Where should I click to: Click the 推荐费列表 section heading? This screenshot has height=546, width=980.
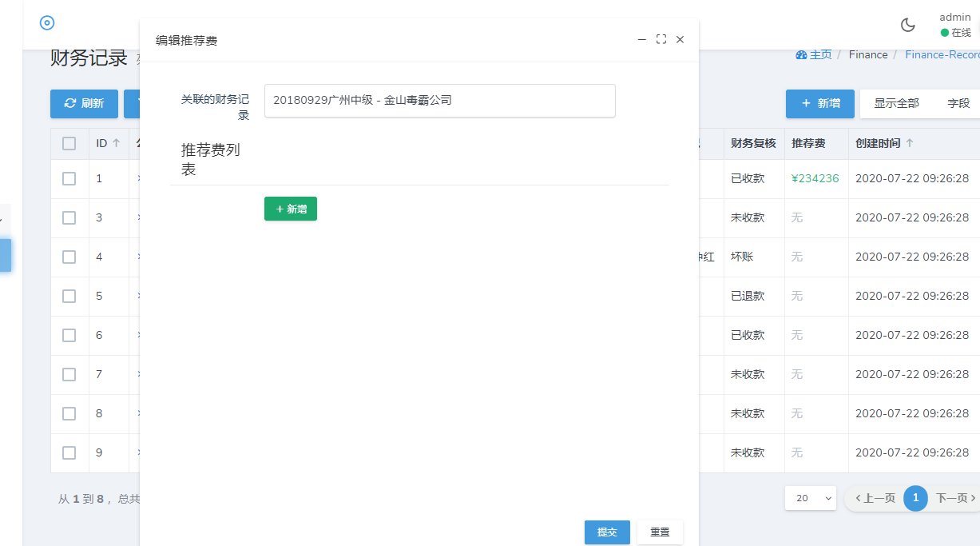coord(211,159)
